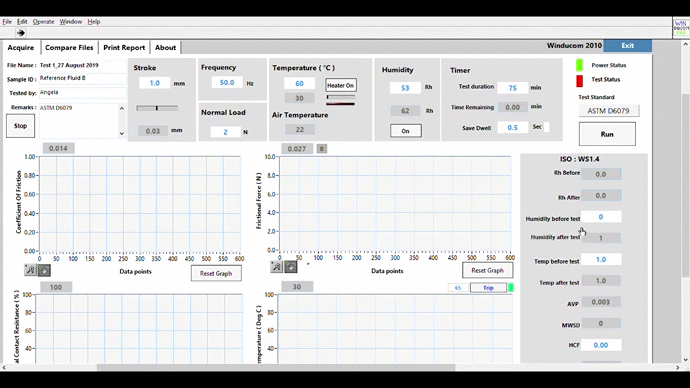The width and height of the screenshot is (690, 388).
Task: Select pan hand tool under Frictional Force graph
Action: coord(290,266)
